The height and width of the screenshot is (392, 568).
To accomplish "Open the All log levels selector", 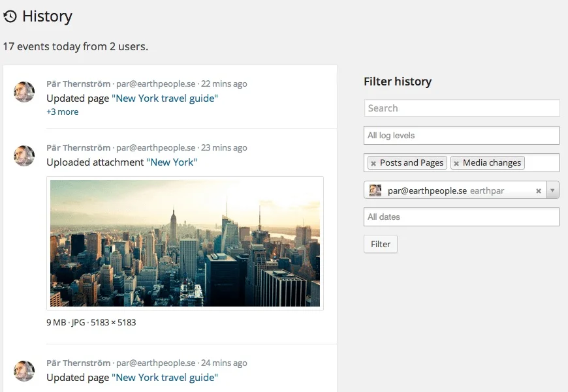I will pos(462,136).
